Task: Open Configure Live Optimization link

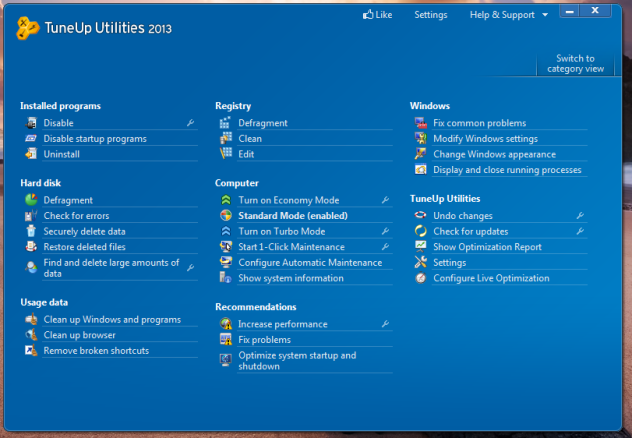Action: [491, 278]
